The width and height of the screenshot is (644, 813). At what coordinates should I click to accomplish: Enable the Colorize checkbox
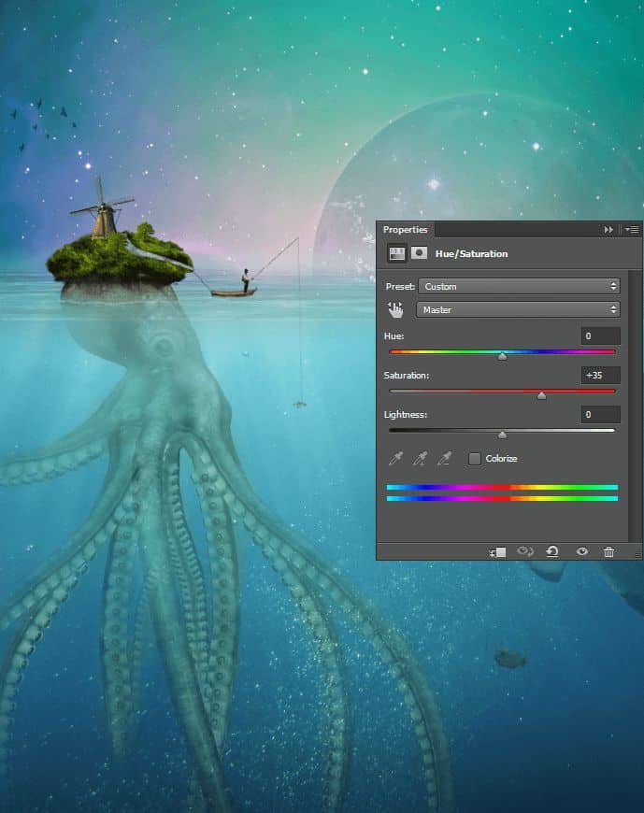474,458
